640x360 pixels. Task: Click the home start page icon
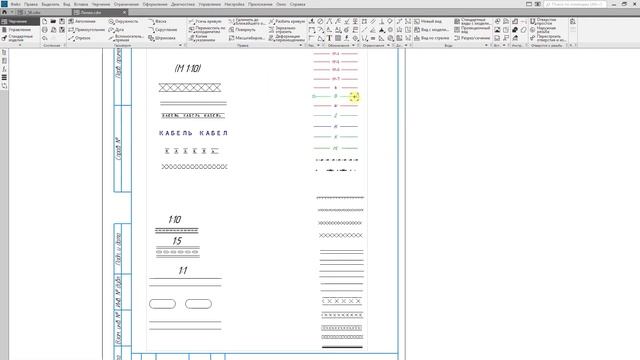[4, 12]
